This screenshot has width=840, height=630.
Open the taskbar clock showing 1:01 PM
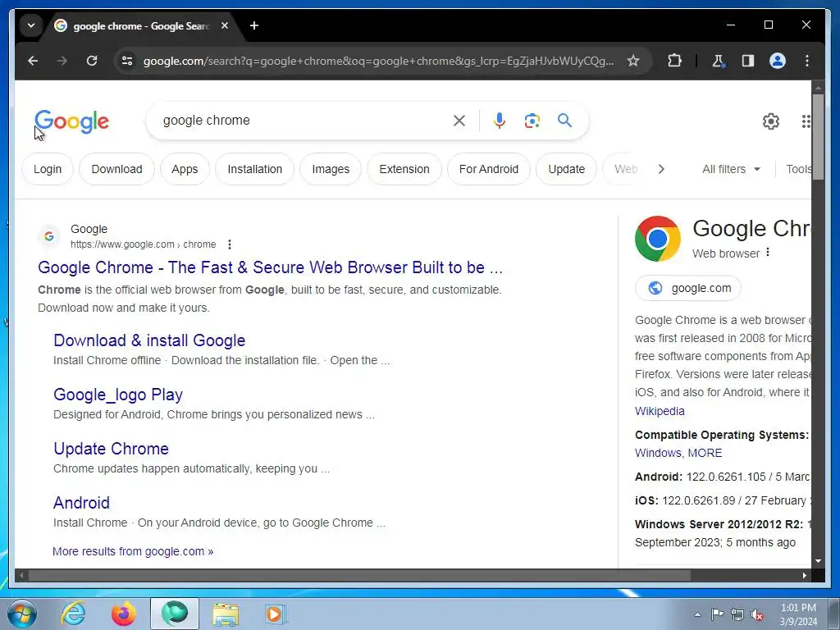798,614
